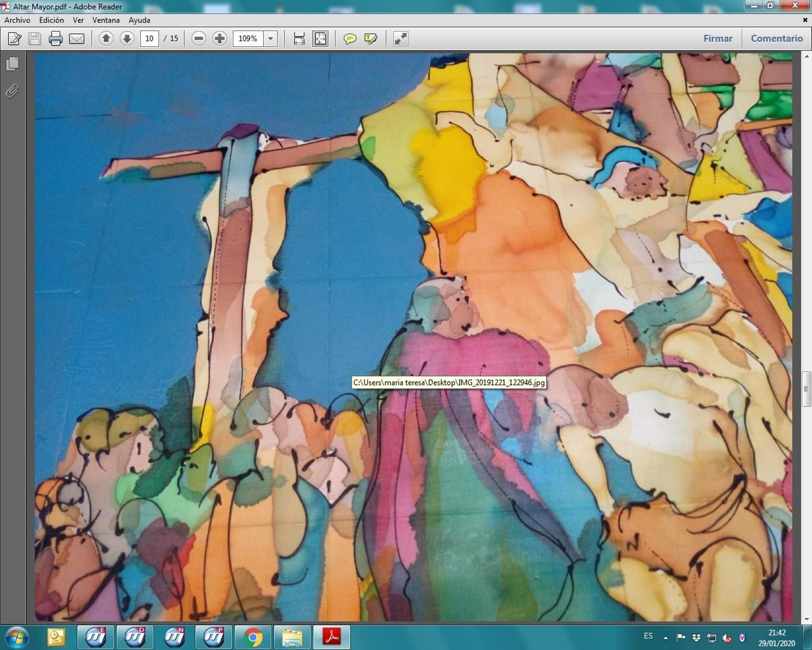
Task: Zoom in with the plus button
Action: tap(220, 39)
